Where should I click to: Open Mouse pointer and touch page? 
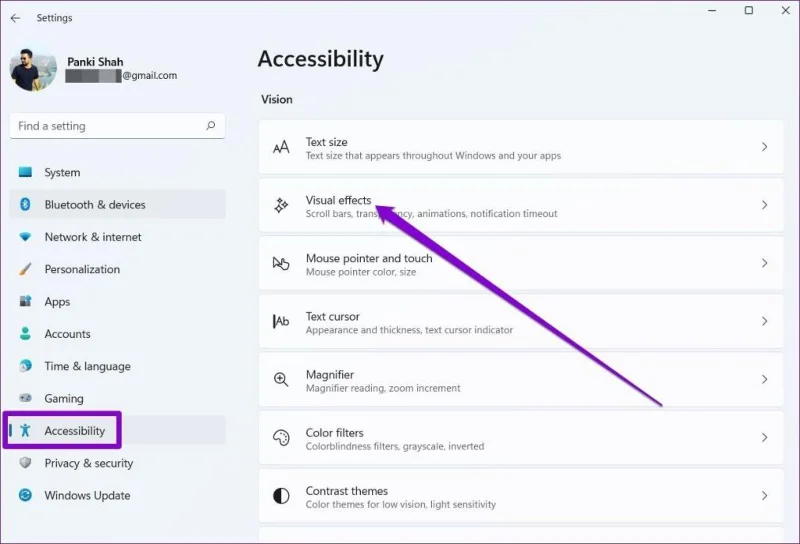pyautogui.click(x=521, y=263)
